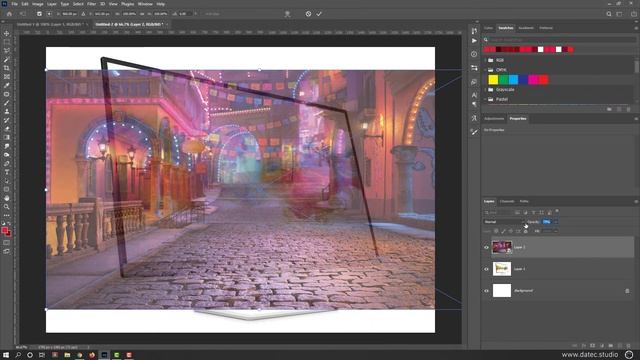Viewport: 640px width, 360px height.
Task: Create new swatch group folder icon
Action: click(609, 109)
